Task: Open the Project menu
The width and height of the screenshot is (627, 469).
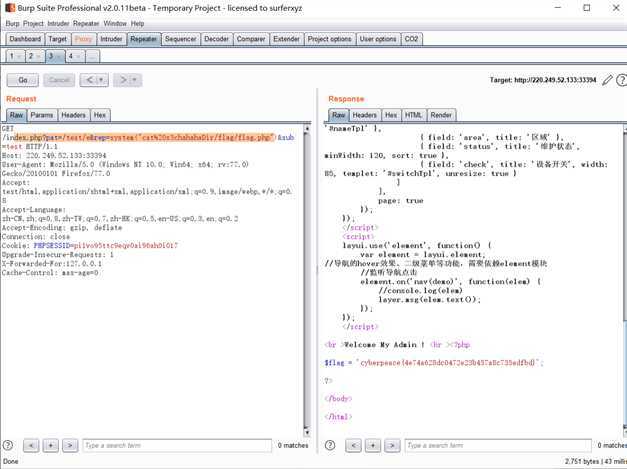Action: point(33,24)
